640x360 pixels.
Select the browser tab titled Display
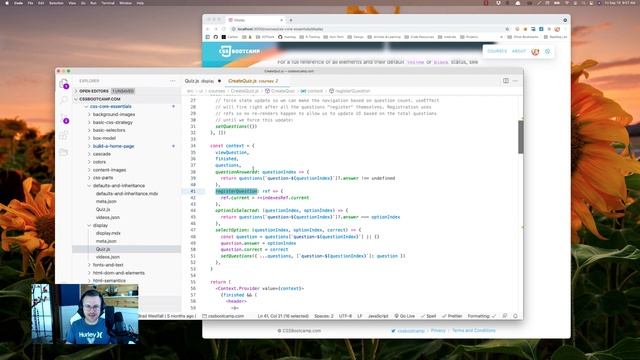(x=255, y=20)
